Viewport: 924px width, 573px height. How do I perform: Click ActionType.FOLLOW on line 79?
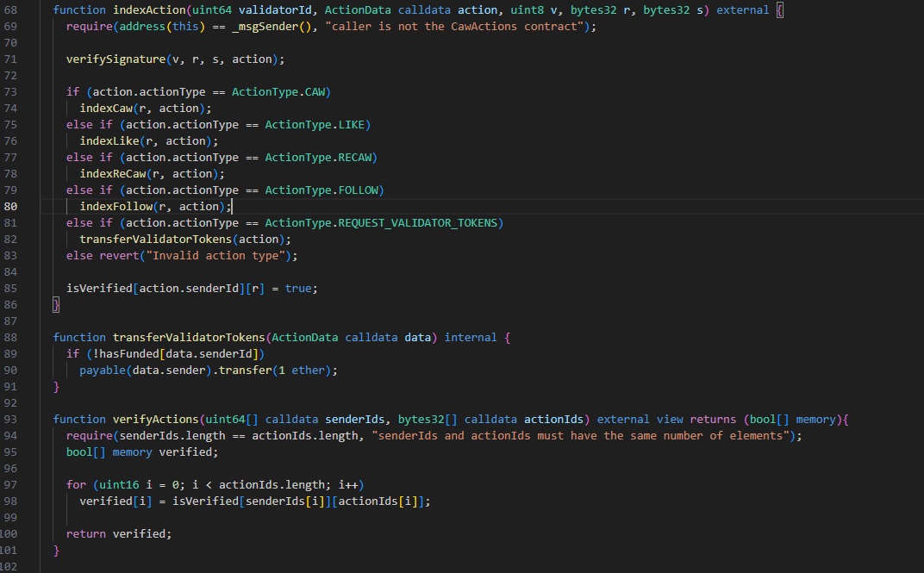coord(322,190)
